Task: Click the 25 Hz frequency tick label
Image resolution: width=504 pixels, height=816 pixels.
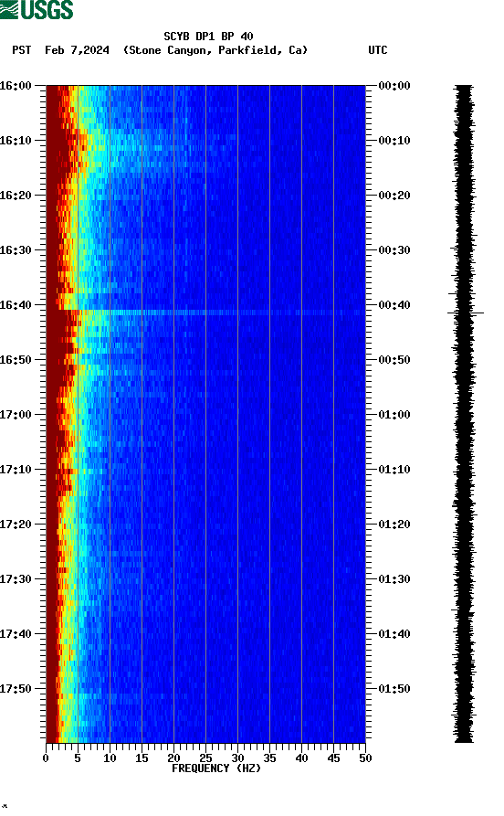Action: tap(206, 758)
